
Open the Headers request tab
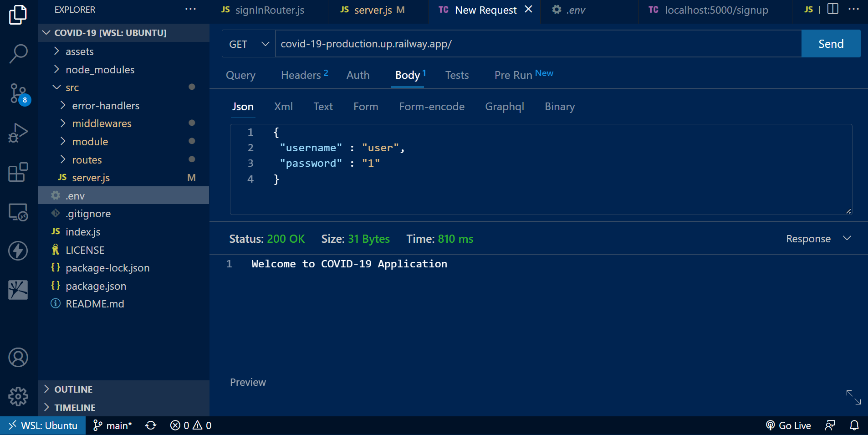click(304, 75)
